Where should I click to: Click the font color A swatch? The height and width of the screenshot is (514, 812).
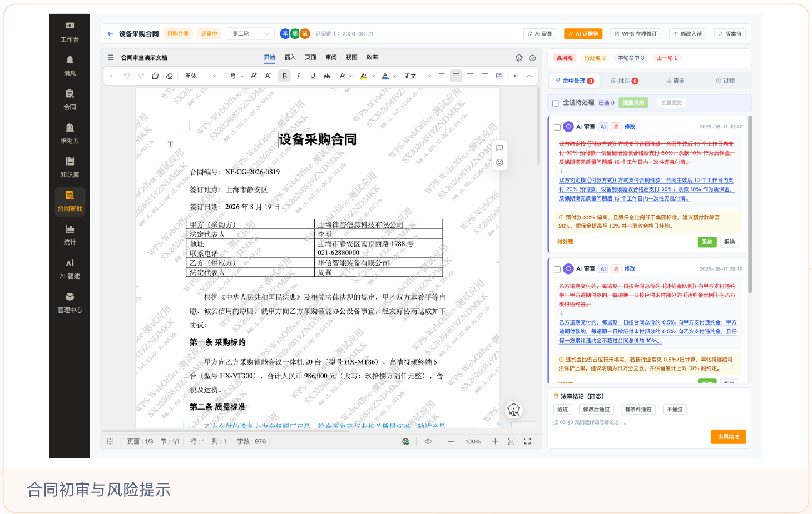(385, 76)
